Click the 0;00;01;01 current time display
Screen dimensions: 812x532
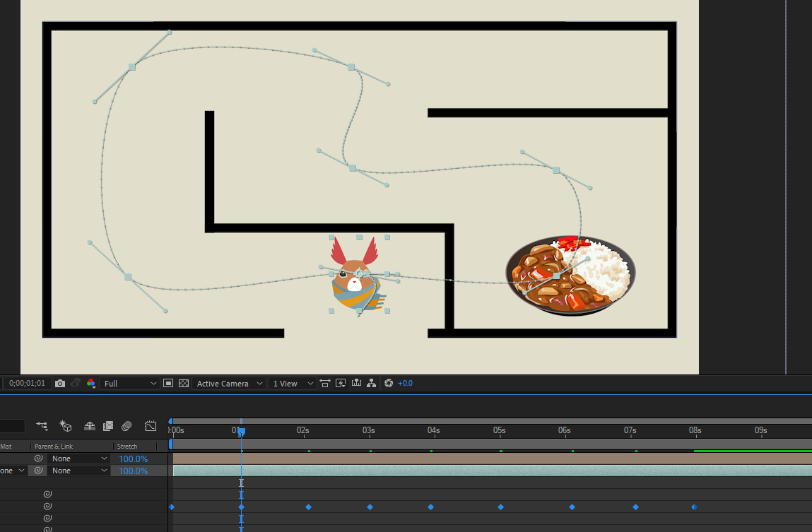pyautogui.click(x=27, y=384)
